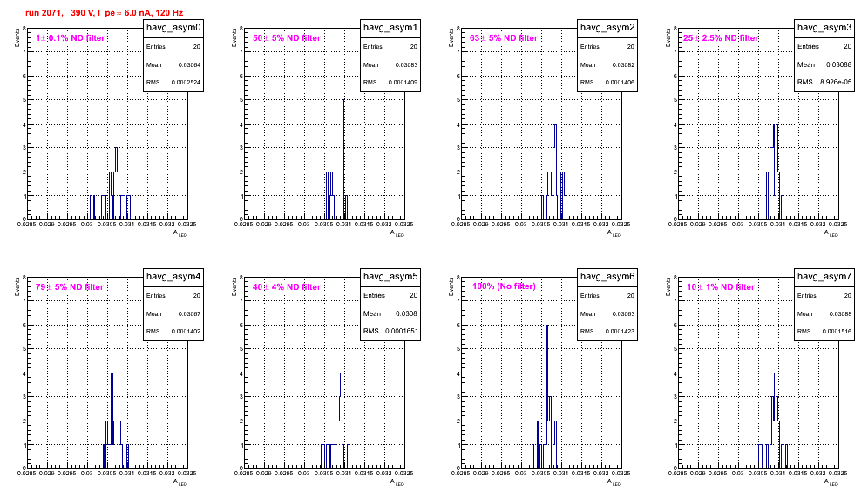Select the havg_asym0 histogram title
The height and width of the screenshot is (498, 868).
[173, 28]
